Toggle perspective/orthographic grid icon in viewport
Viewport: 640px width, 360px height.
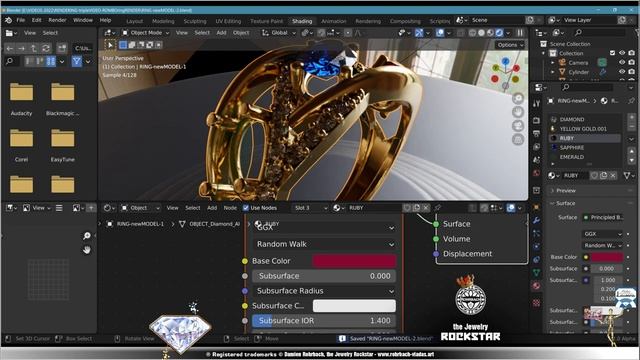pos(518,140)
